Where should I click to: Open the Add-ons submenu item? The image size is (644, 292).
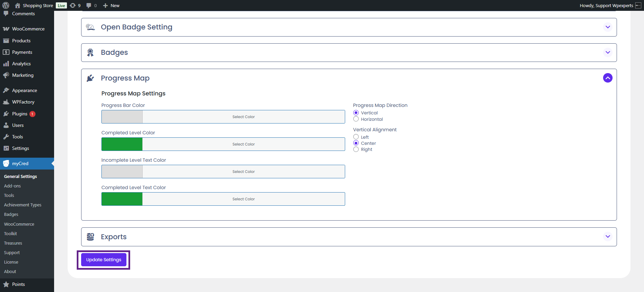click(13, 186)
